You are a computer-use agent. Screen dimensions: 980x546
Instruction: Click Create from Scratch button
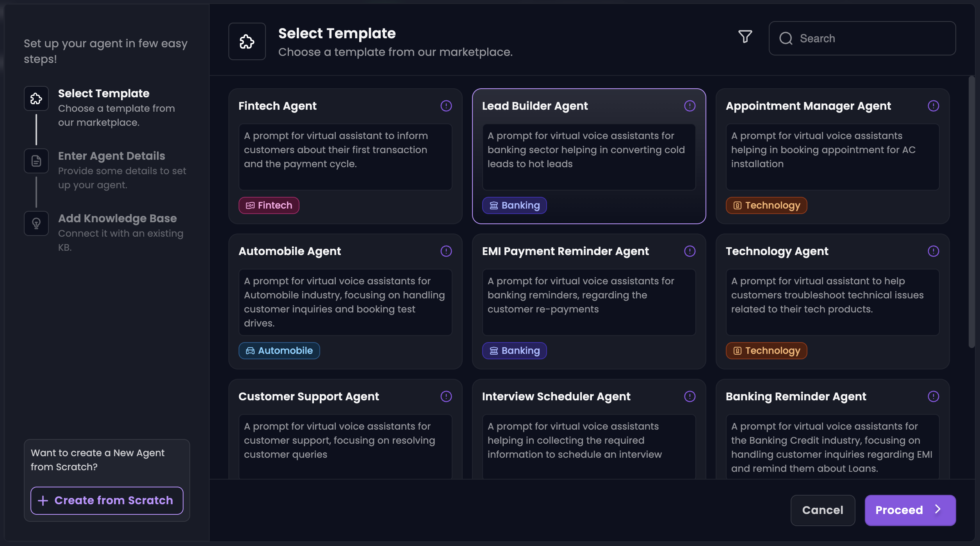(x=107, y=500)
